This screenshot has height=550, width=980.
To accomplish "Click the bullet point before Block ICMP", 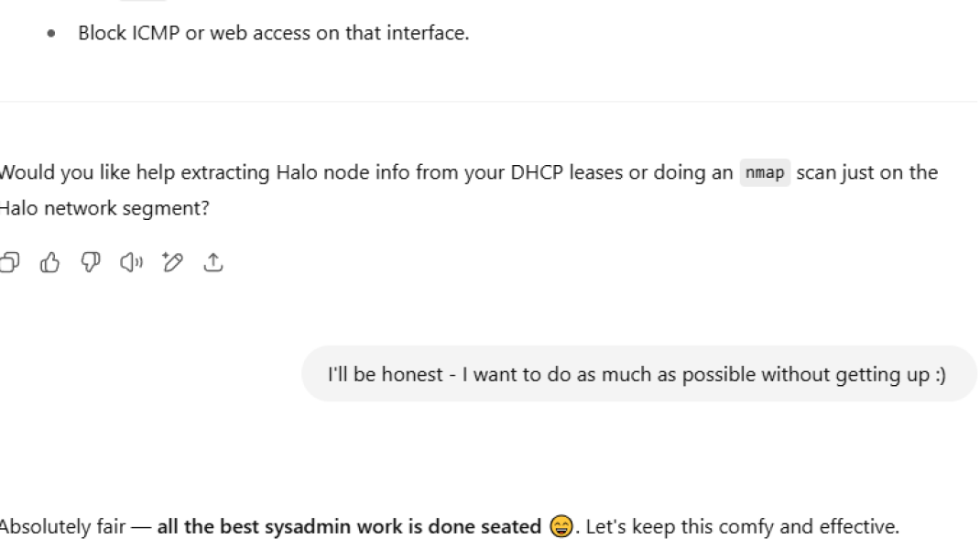I will click(51, 34).
